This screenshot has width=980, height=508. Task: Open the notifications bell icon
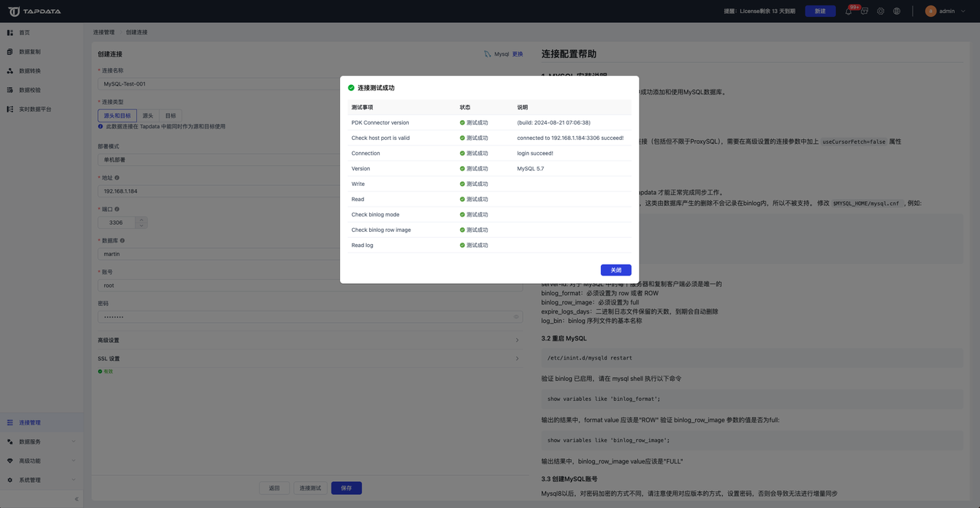pyautogui.click(x=848, y=11)
